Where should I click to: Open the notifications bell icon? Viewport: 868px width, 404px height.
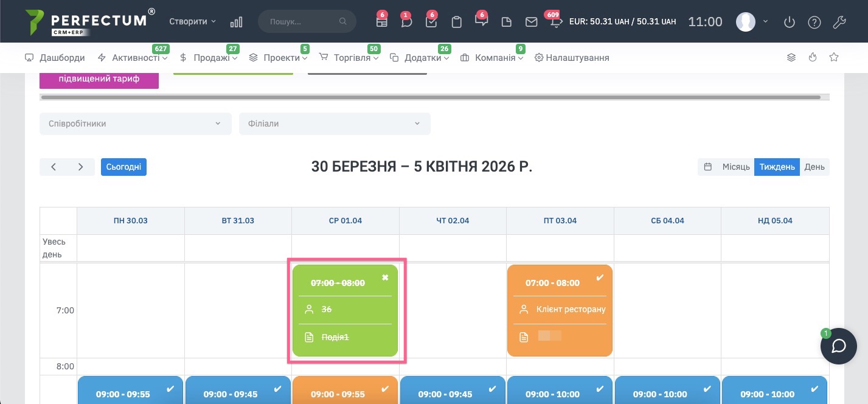tap(556, 22)
